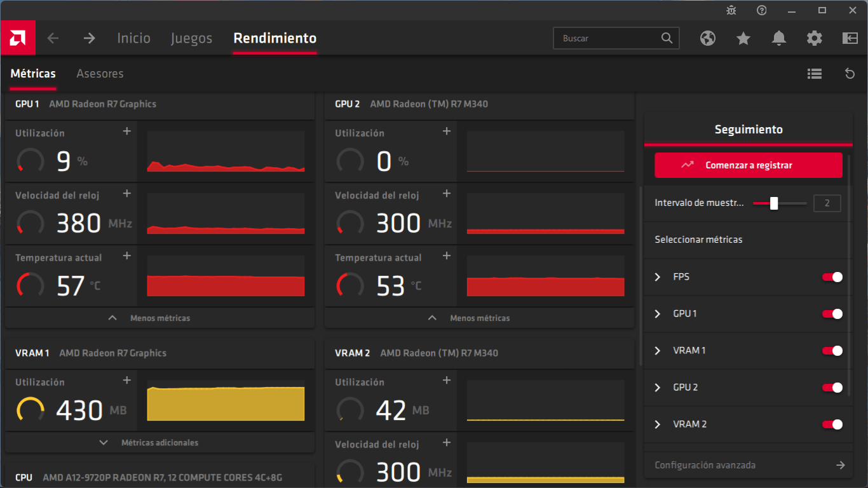Go forward with the right arrow
The image size is (868, 488).
tap(89, 38)
